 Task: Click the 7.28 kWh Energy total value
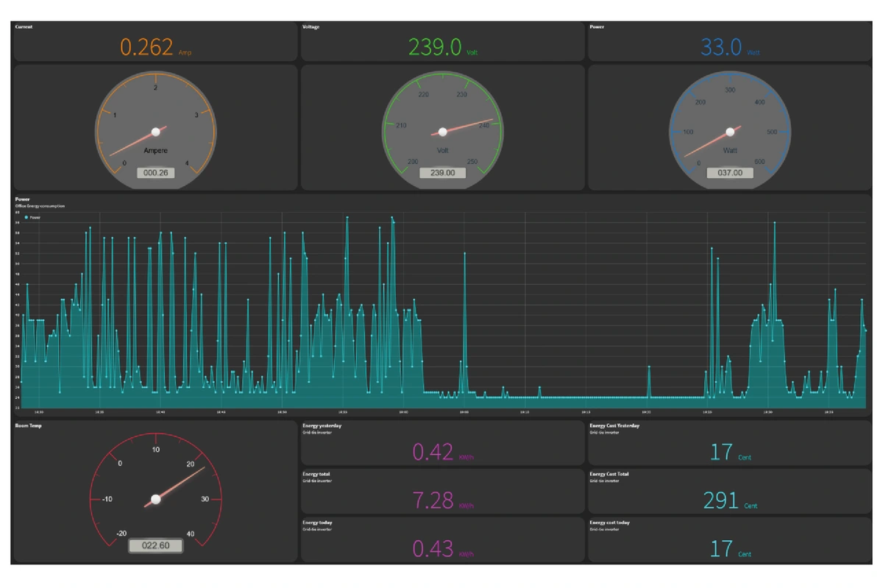443,500
